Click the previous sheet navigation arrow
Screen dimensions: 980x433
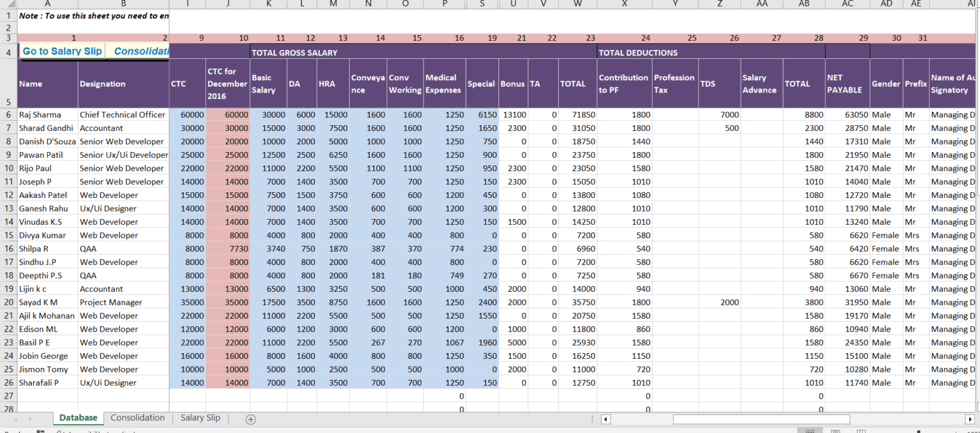[15, 419]
